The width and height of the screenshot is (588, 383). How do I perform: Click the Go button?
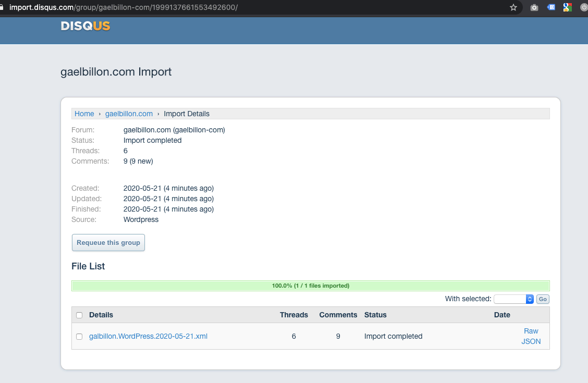pyautogui.click(x=542, y=299)
